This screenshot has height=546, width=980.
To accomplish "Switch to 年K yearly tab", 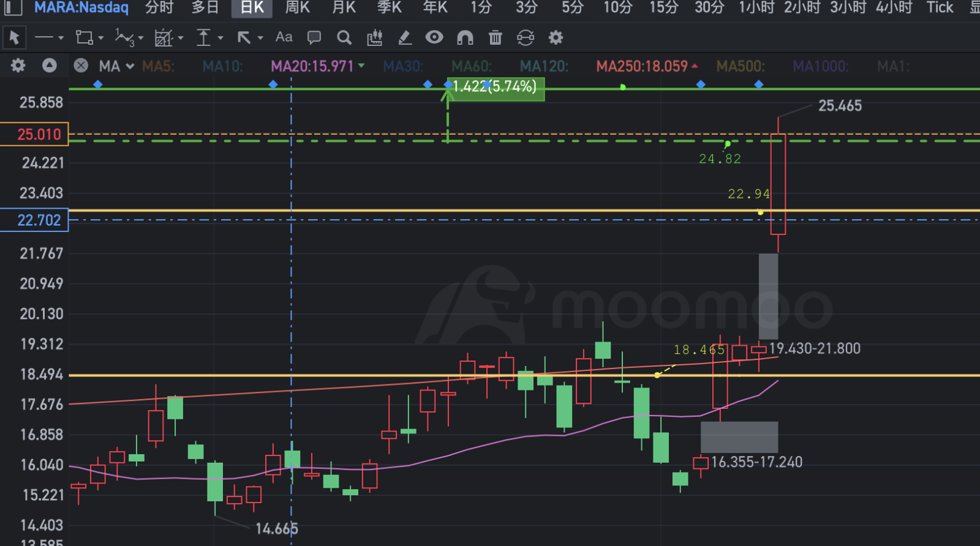I will point(435,7).
